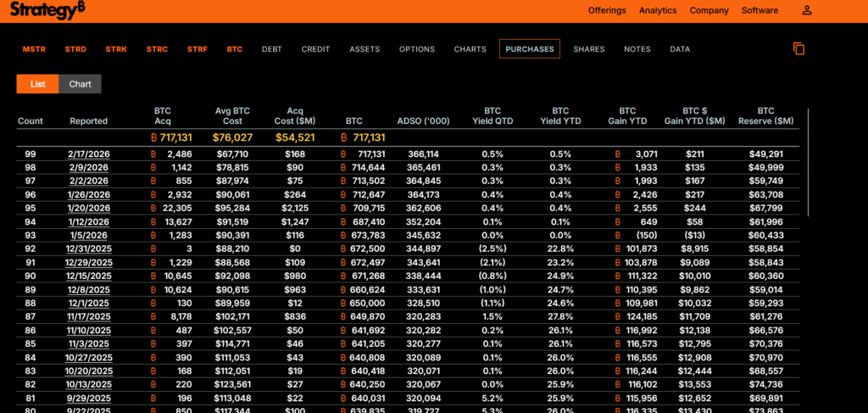Switch to the MSTR tab
Screen dimensions: 868x413
point(34,49)
